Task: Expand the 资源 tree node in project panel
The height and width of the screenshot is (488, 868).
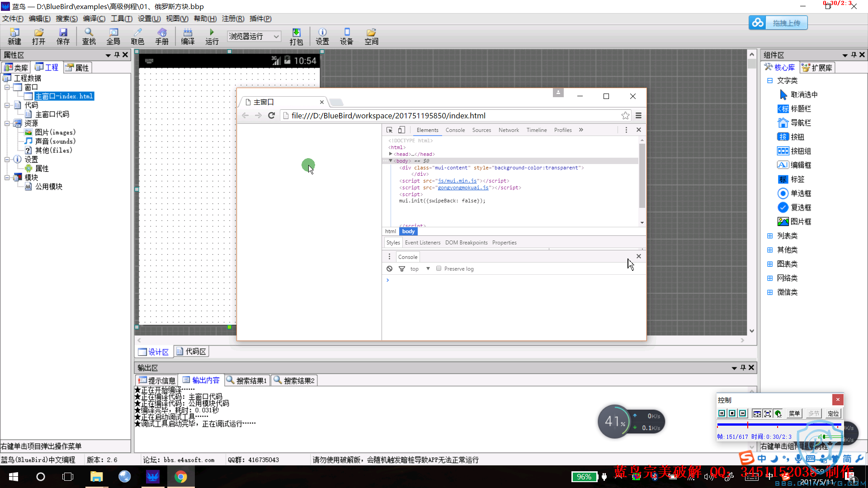Action: pos(7,123)
